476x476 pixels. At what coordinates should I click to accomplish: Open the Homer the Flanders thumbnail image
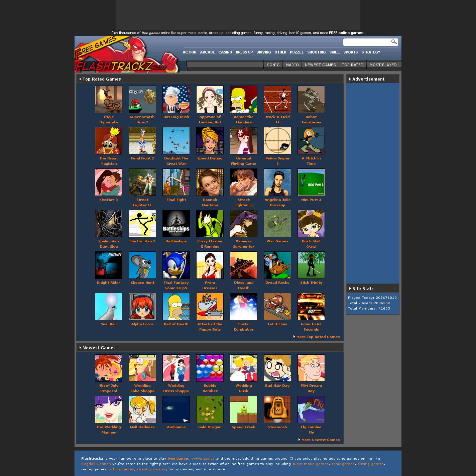(244, 99)
